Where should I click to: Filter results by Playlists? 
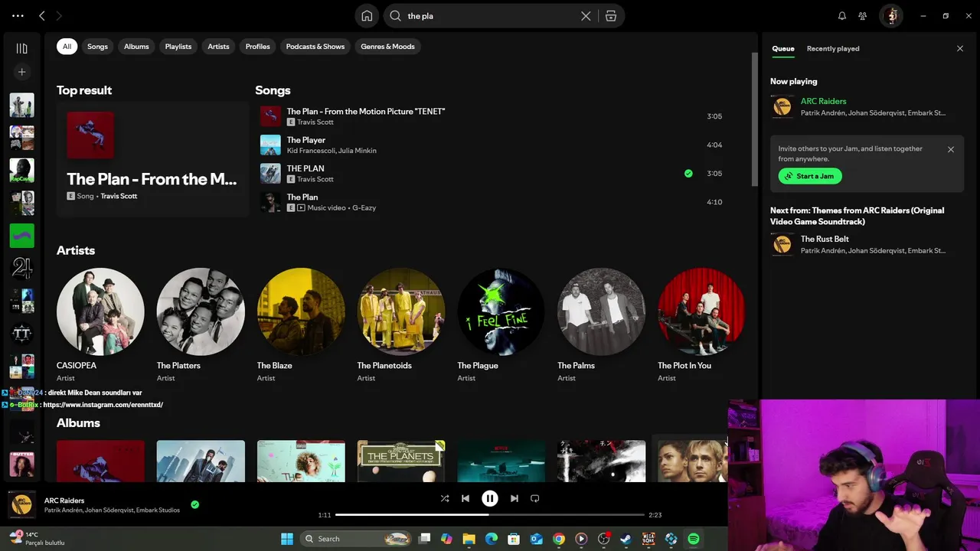coord(178,47)
